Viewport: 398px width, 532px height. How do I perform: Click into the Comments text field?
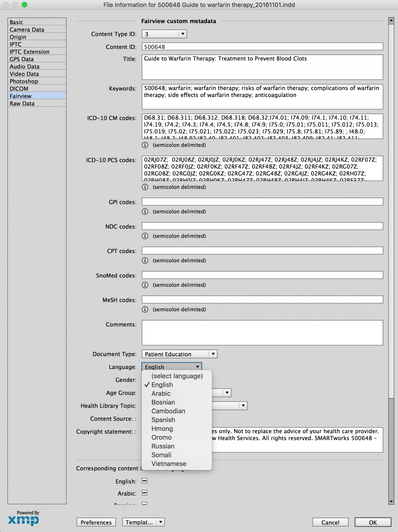pos(262,332)
